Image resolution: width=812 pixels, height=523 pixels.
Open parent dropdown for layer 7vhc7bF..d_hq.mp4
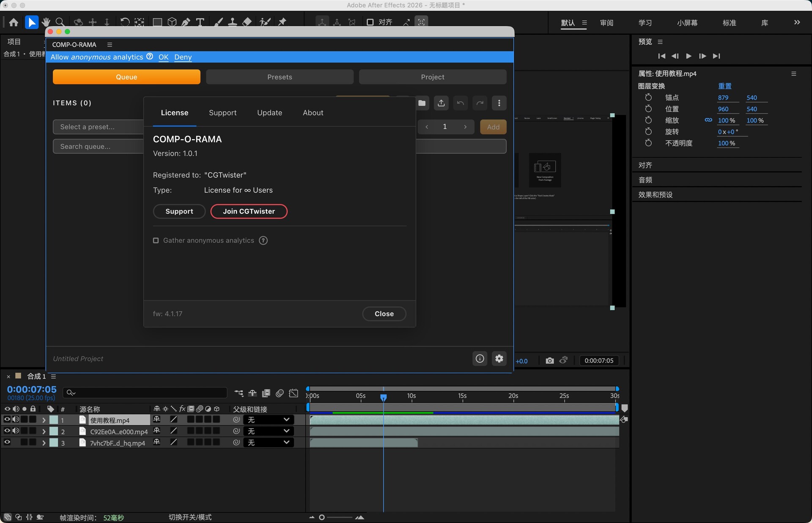click(269, 443)
